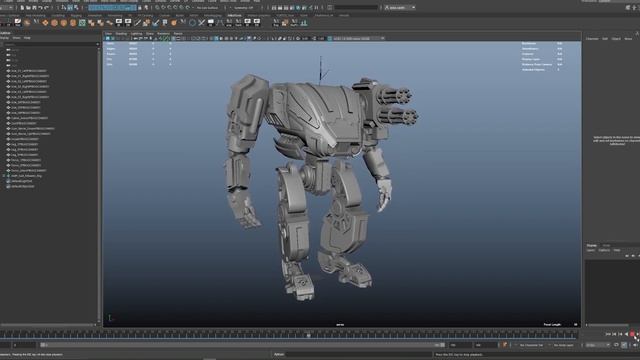Toggle the Auto Keyframe button
640x360 pixels.
tap(624, 345)
